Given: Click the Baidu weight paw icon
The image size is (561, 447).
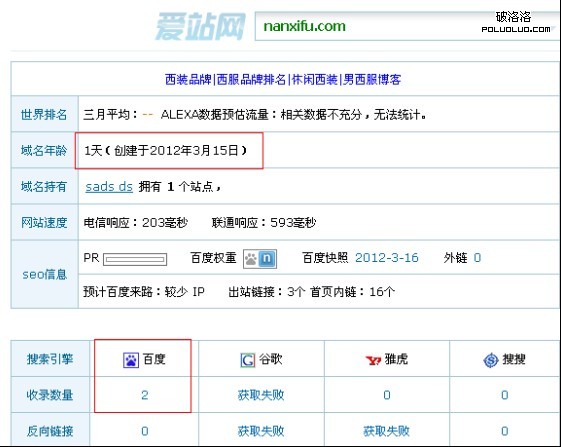Looking at the screenshot, I should point(251,259).
